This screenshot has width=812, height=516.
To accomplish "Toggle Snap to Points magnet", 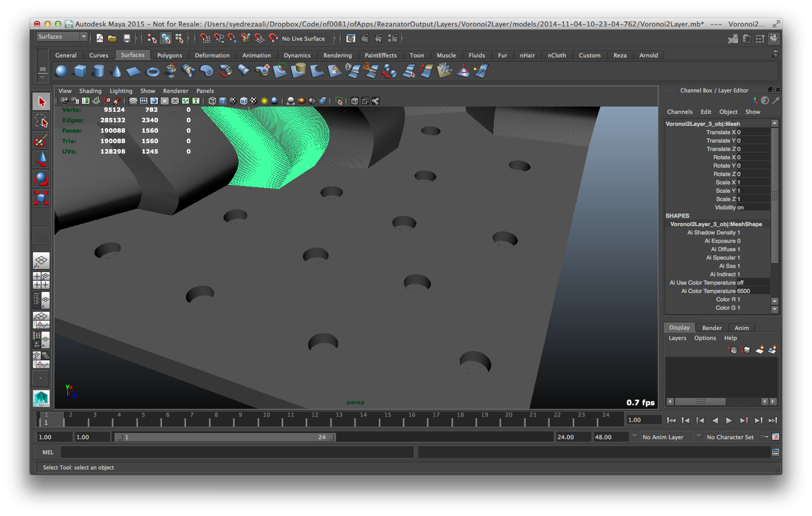I will [232, 38].
